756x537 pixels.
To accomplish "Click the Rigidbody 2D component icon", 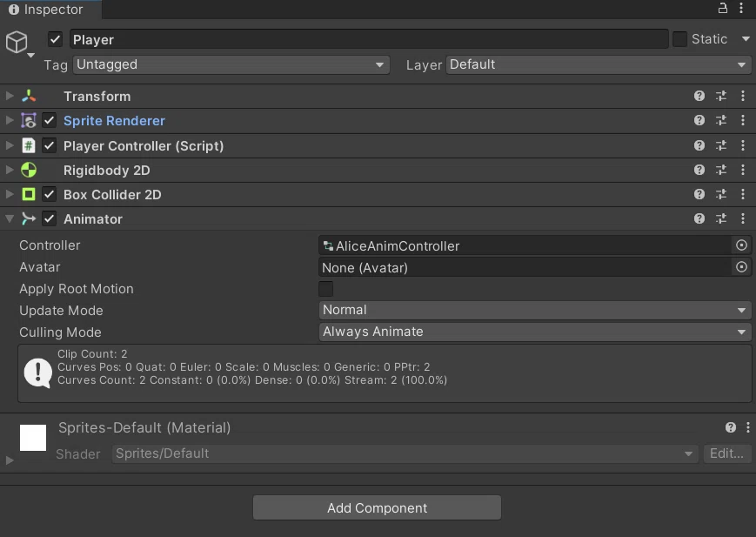I will [x=29, y=170].
